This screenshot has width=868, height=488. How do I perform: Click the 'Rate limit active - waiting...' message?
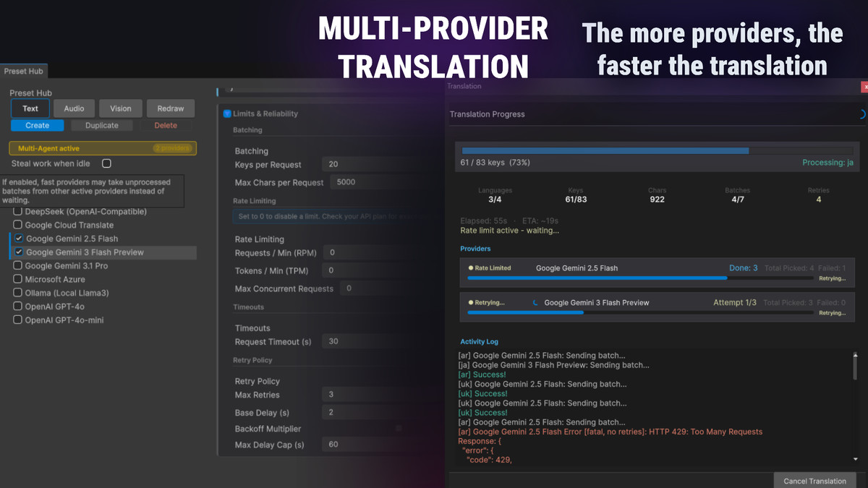click(x=509, y=231)
